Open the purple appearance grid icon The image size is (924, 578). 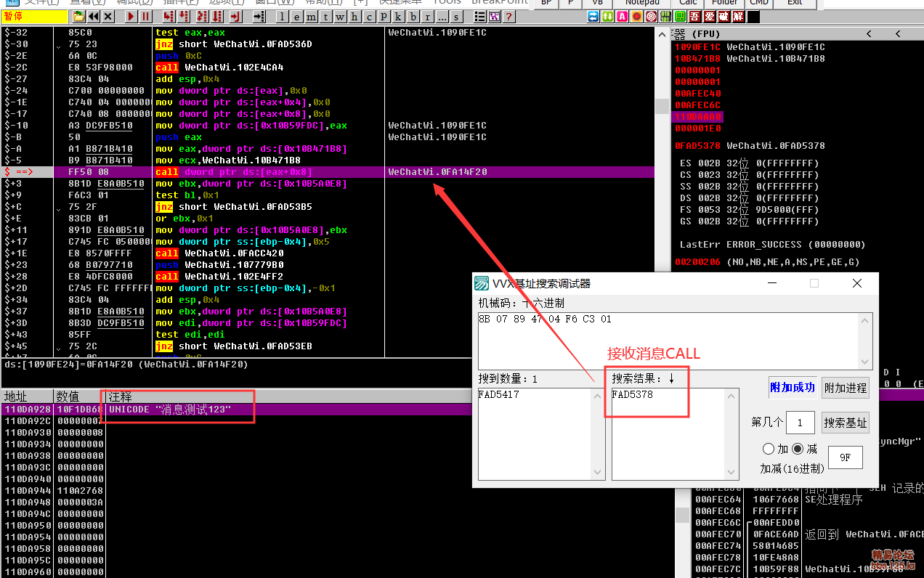494,16
